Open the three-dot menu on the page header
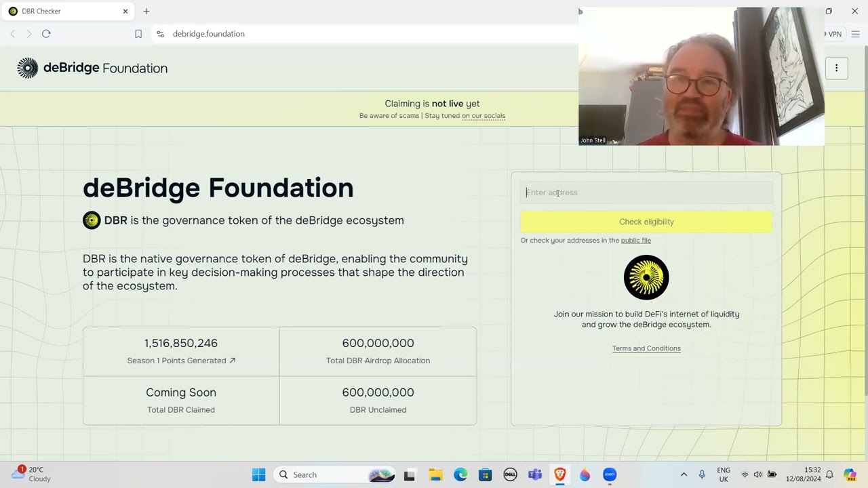This screenshot has height=488, width=868. tap(837, 68)
